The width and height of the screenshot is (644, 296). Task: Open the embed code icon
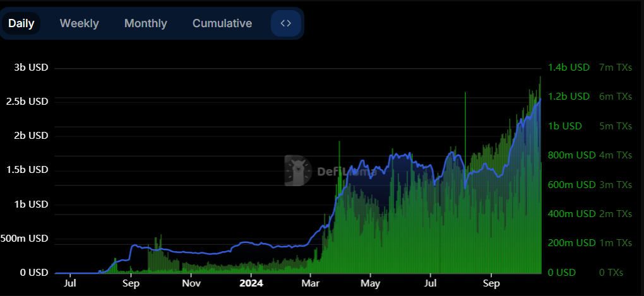pos(286,23)
